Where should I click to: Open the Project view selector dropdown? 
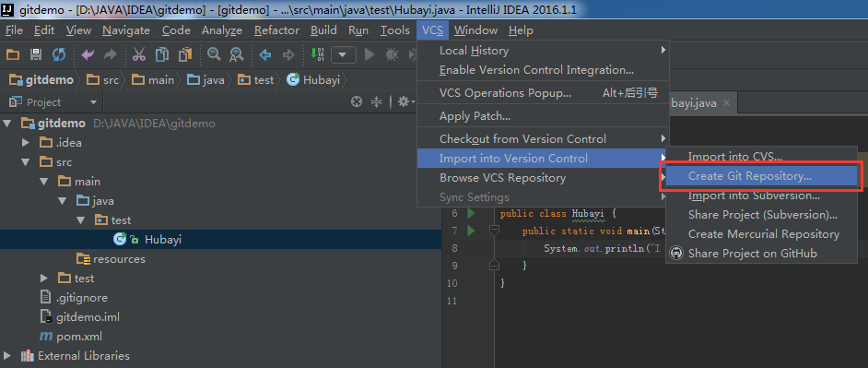pos(93,102)
